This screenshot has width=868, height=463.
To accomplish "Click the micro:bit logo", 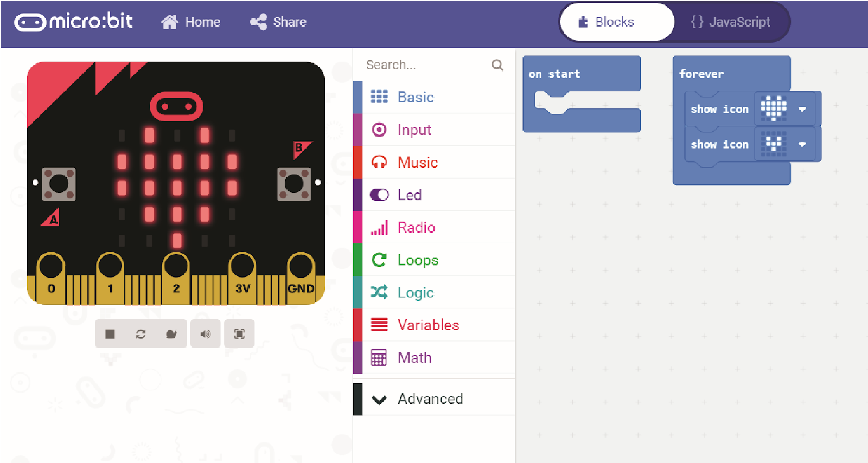I will [74, 22].
